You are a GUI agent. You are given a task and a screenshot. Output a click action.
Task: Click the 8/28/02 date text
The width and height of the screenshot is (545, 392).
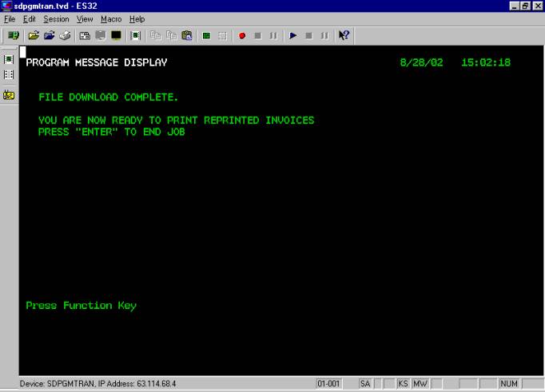pyautogui.click(x=421, y=62)
